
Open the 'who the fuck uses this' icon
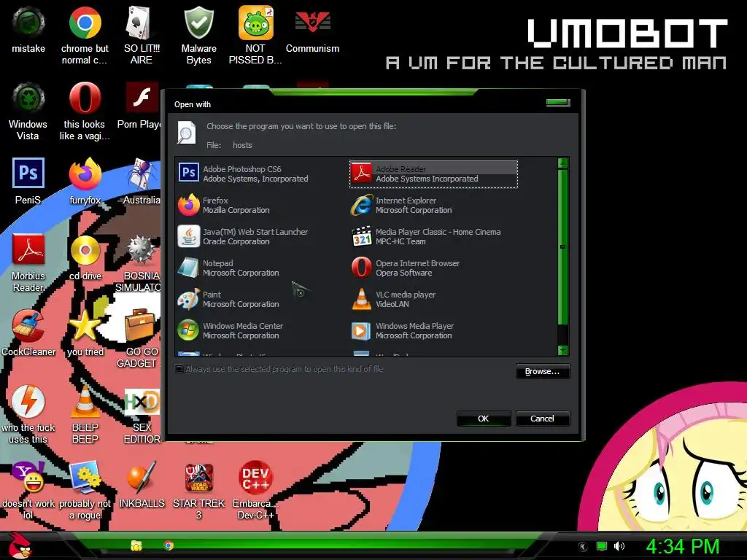(x=28, y=415)
